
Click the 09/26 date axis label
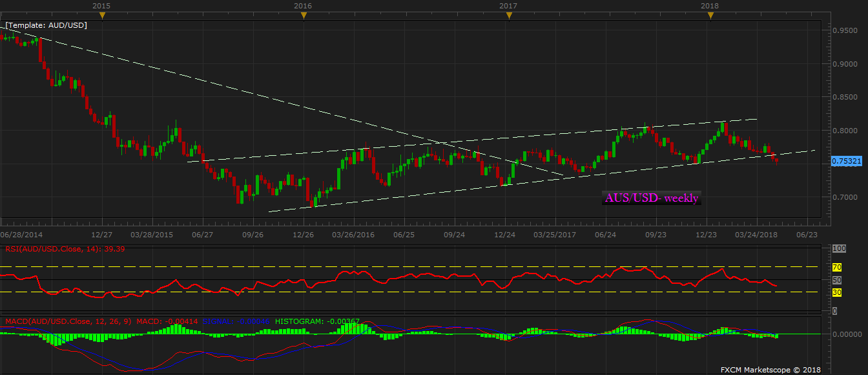point(253,235)
